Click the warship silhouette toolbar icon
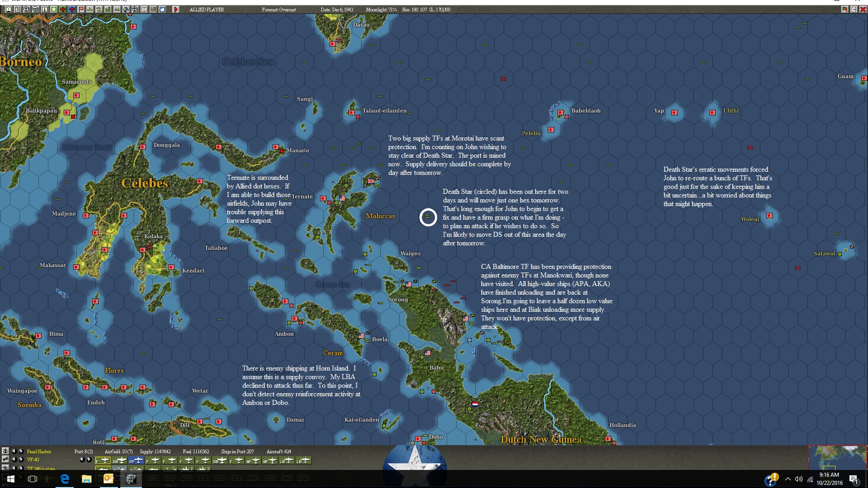The width and height of the screenshot is (868, 488). (x=117, y=9)
